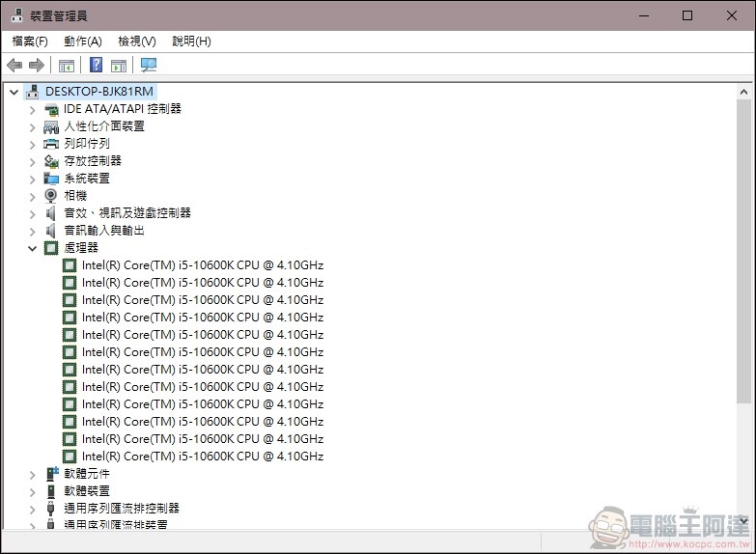This screenshot has height=554, width=756.
Task: Collapse the 處理器 node
Action: (x=32, y=249)
